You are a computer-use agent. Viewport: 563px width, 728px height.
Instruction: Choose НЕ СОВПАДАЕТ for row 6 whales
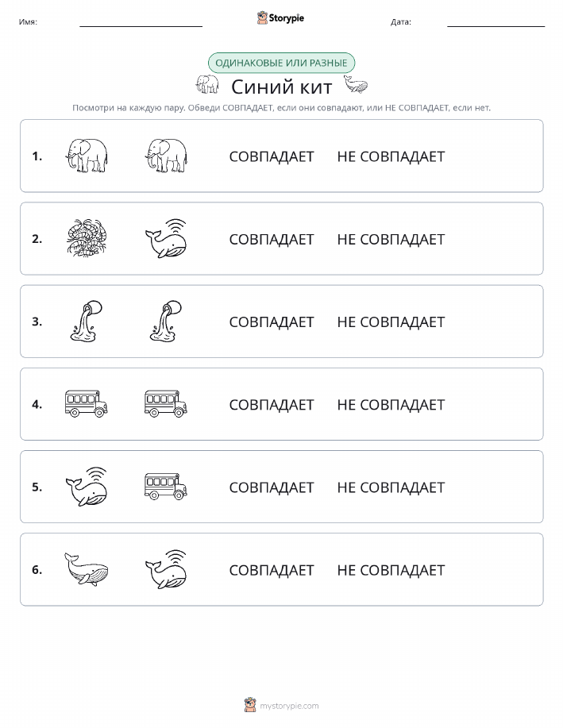click(x=391, y=570)
